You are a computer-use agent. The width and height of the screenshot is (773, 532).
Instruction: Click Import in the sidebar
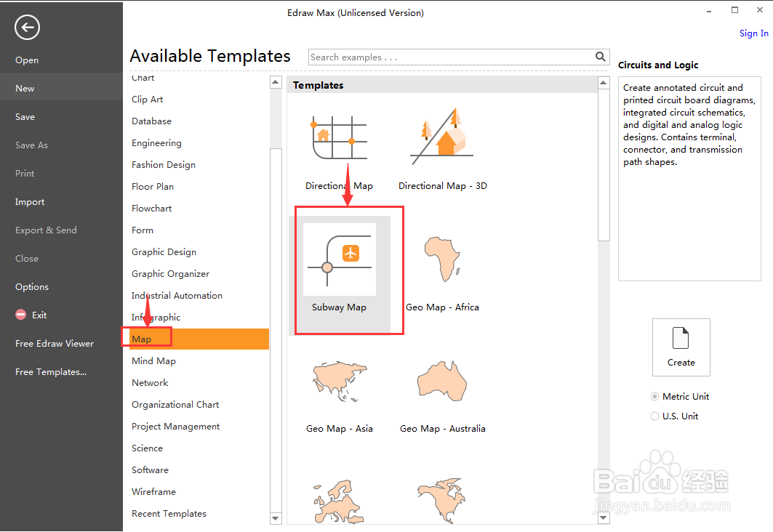tap(30, 202)
